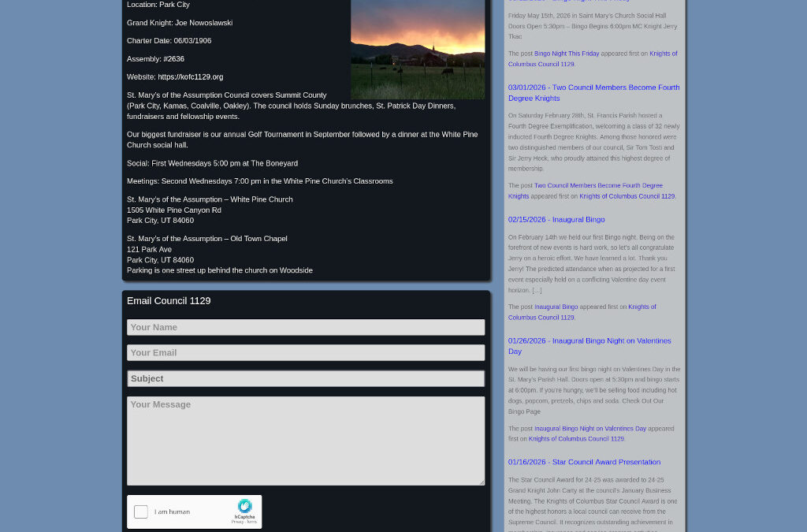
Task: Click the 'Charter Date: 06/03/1906' text
Action: [169, 41]
